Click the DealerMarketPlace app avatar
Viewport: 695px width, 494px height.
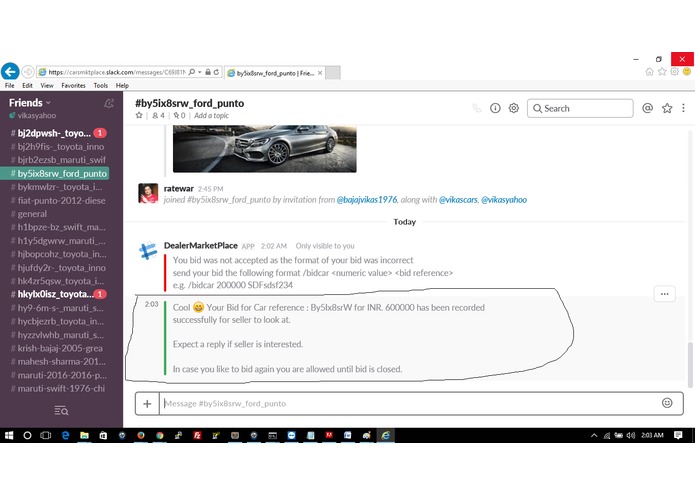coord(148,251)
